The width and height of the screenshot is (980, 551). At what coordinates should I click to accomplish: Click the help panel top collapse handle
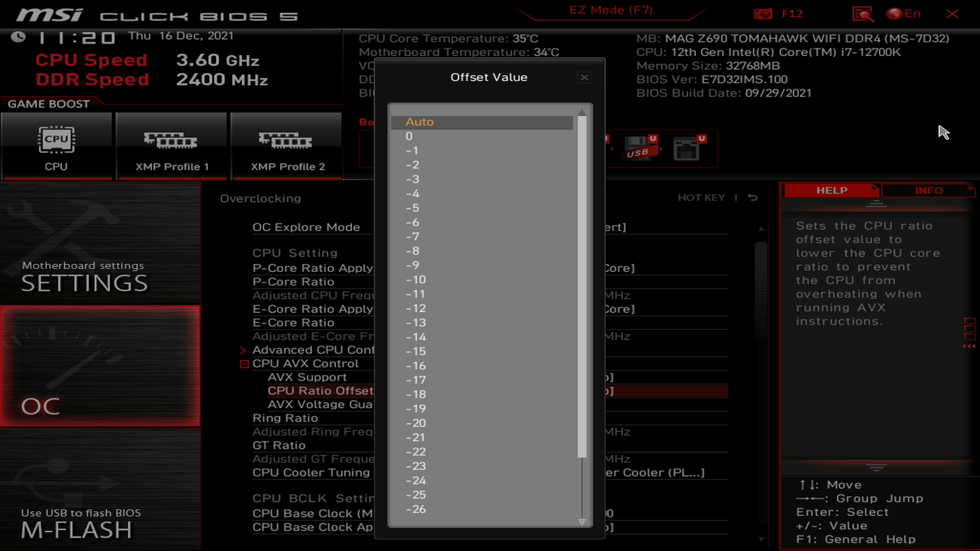point(876,204)
